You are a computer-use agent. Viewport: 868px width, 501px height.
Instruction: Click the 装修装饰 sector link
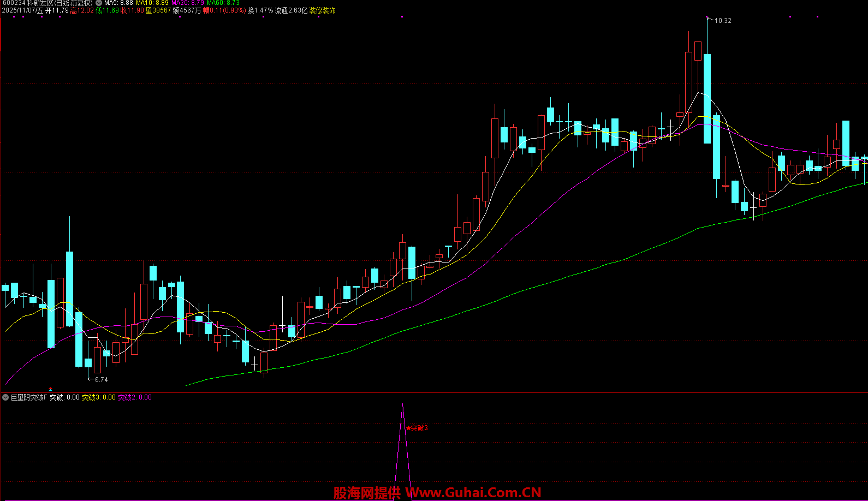click(323, 10)
